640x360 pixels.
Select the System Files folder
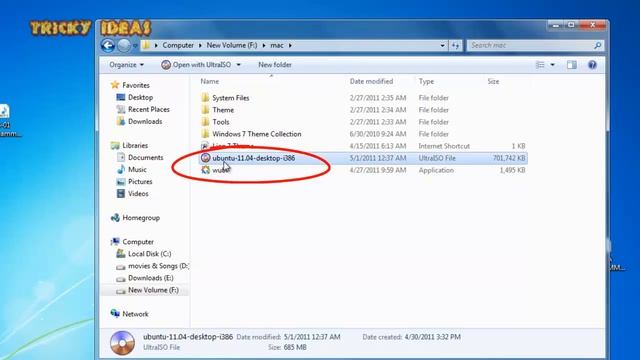click(x=231, y=98)
